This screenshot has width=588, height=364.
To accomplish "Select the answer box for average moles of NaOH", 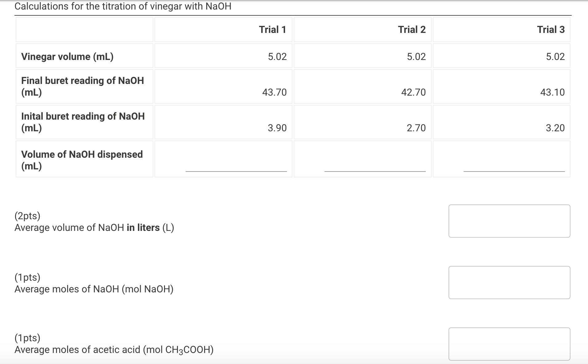I will (x=509, y=282).
